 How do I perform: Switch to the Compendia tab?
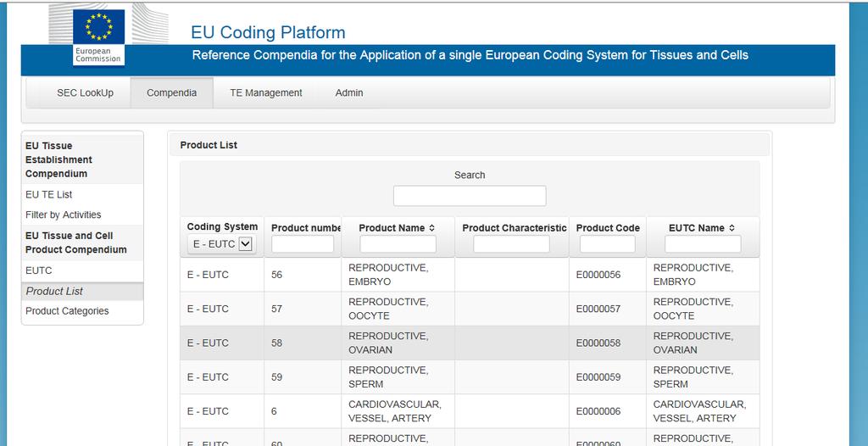171,93
